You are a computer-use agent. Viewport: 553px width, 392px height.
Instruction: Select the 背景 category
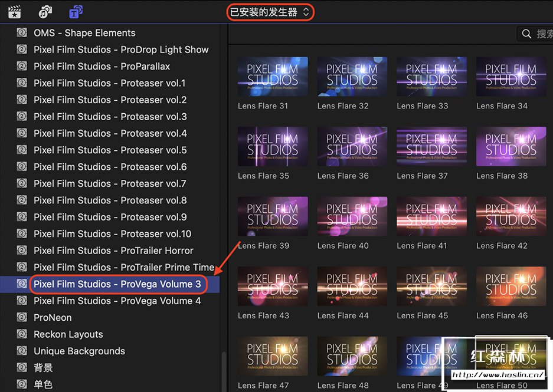[x=110, y=368]
